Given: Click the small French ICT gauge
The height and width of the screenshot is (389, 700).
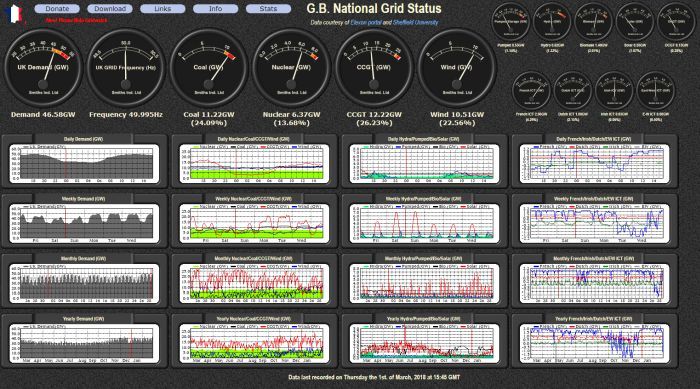Looking at the screenshot, I should tap(531, 91).
